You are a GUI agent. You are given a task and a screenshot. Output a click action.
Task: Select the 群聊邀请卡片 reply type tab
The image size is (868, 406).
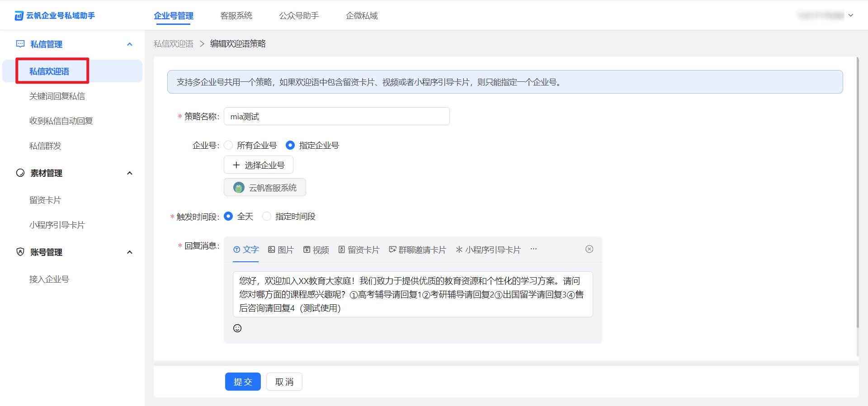(417, 250)
